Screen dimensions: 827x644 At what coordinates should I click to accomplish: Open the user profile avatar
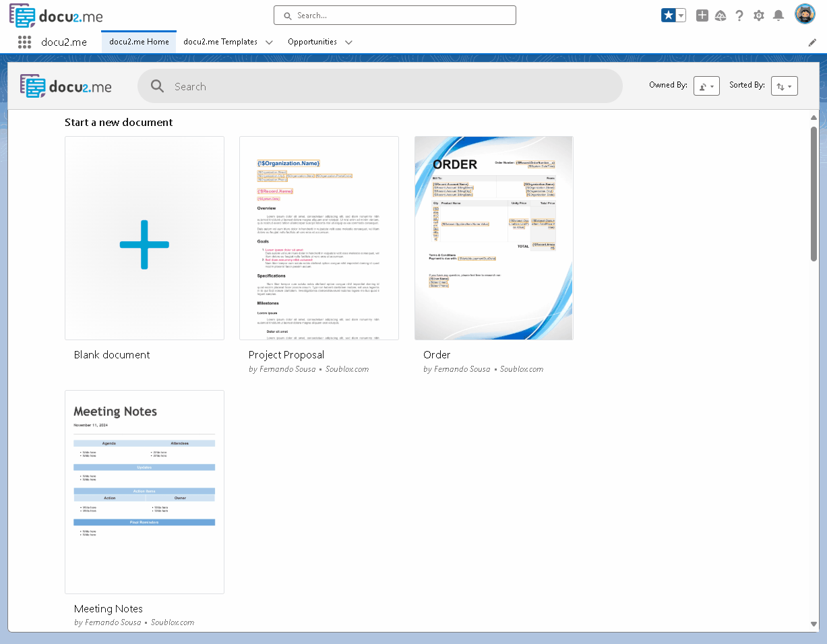(805, 14)
